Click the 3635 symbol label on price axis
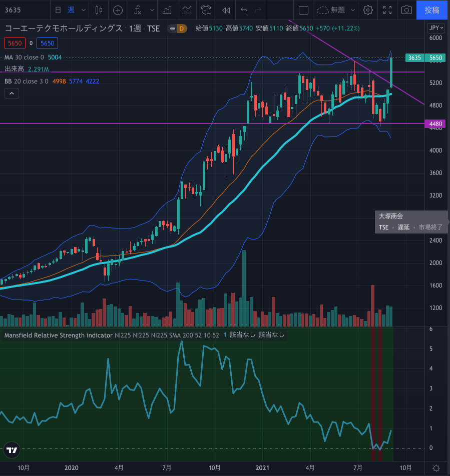This screenshot has height=476, width=450. click(x=414, y=57)
